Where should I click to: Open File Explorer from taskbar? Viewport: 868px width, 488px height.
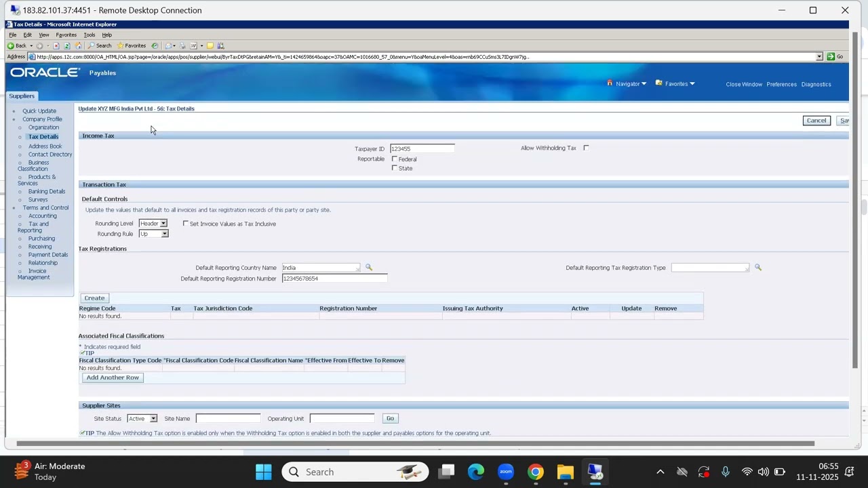coord(566,472)
